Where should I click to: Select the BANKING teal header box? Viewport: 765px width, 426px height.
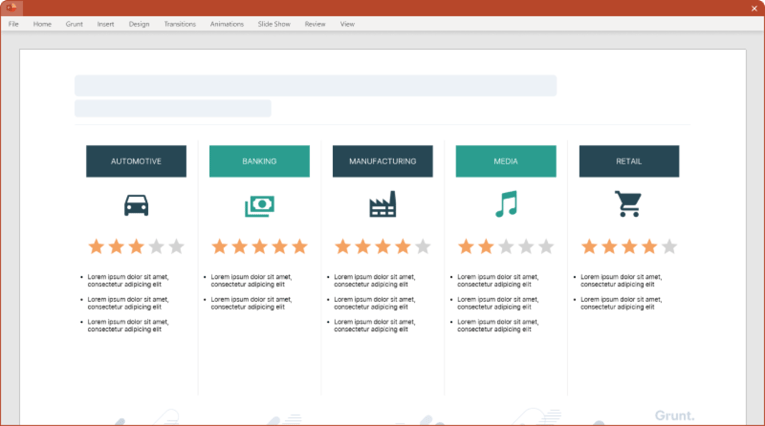(x=259, y=161)
